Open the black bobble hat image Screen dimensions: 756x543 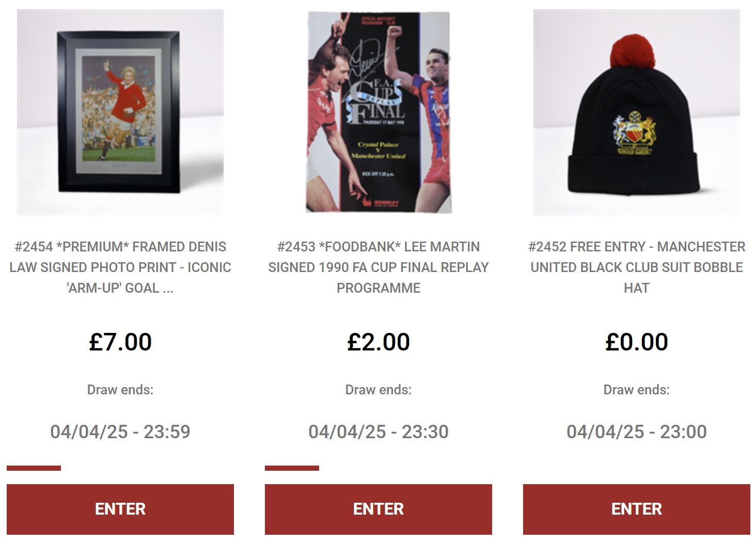[x=637, y=112]
